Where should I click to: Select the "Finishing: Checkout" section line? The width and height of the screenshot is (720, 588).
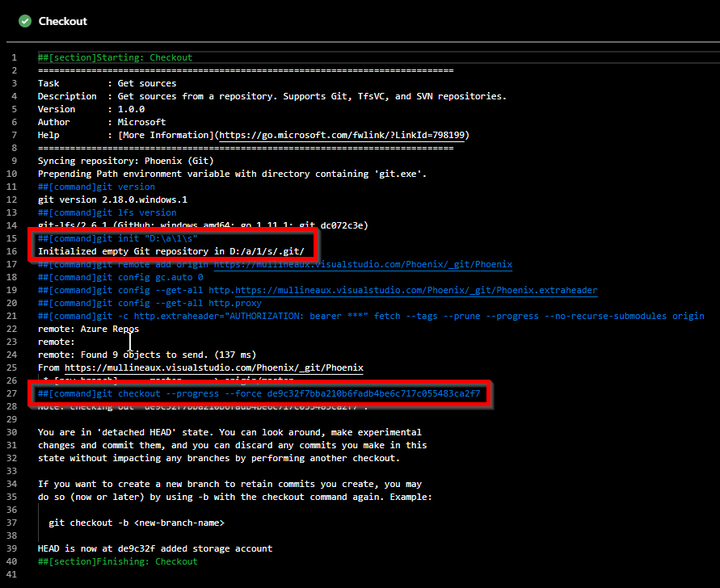pos(117,561)
